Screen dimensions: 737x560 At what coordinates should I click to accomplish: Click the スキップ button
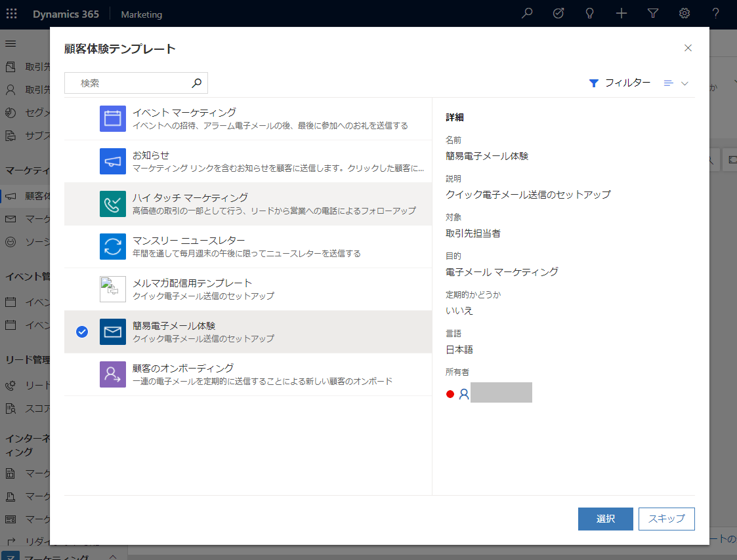(x=666, y=519)
